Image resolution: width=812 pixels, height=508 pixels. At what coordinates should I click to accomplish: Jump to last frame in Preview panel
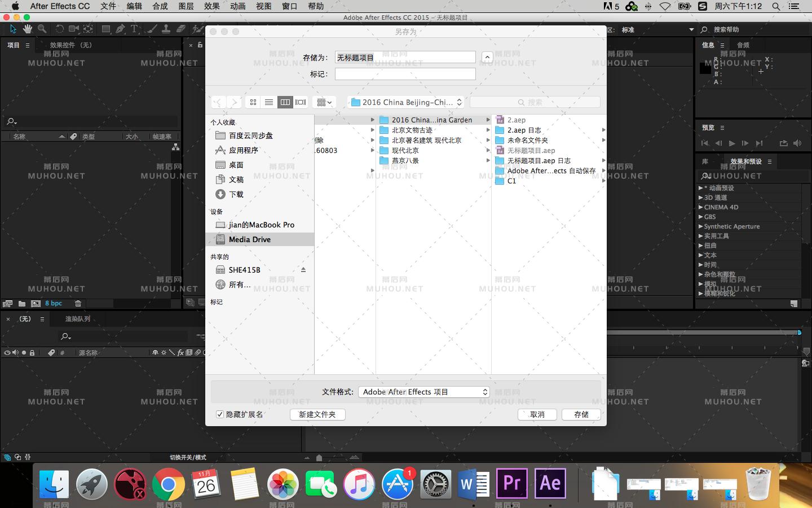759,143
